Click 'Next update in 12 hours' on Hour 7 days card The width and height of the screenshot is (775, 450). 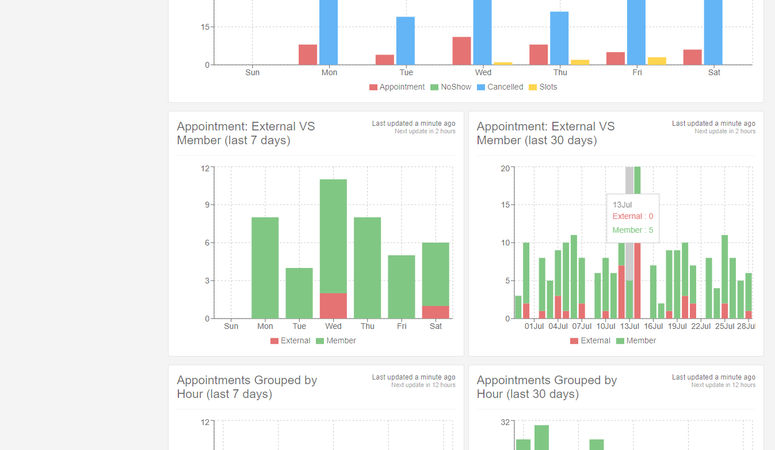424,385
